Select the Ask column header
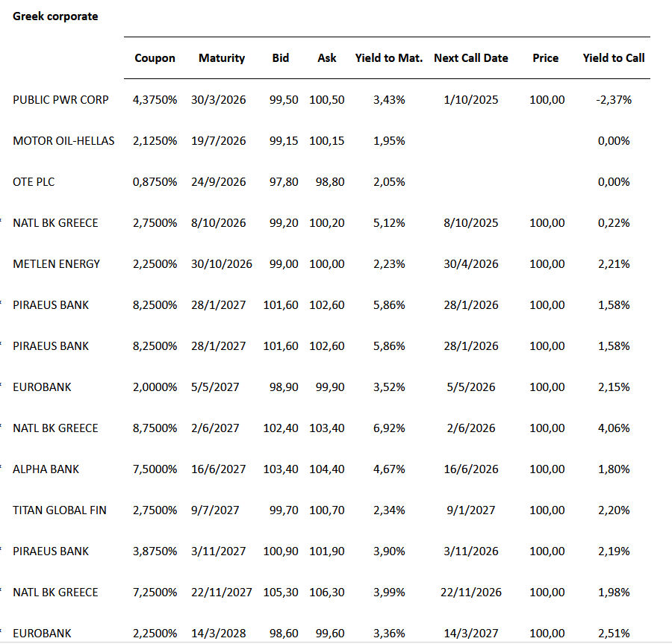The image size is (672, 644). click(x=327, y=58)
